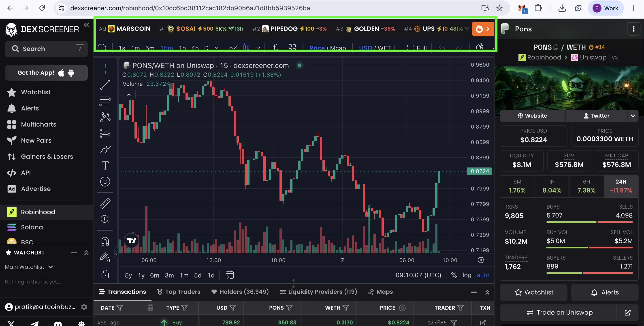This screenshot has height=326, width=644.
Task: Toggle lock all drawing tools
Action: point(105,274)
